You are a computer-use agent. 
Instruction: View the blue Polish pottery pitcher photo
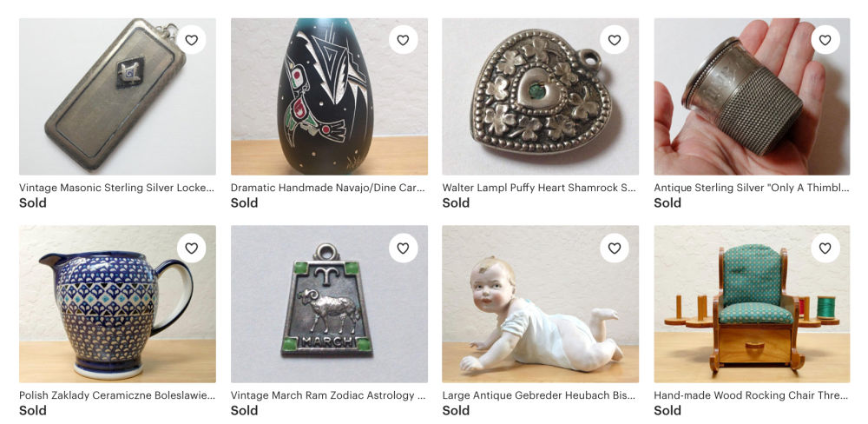tap(117, 304)
